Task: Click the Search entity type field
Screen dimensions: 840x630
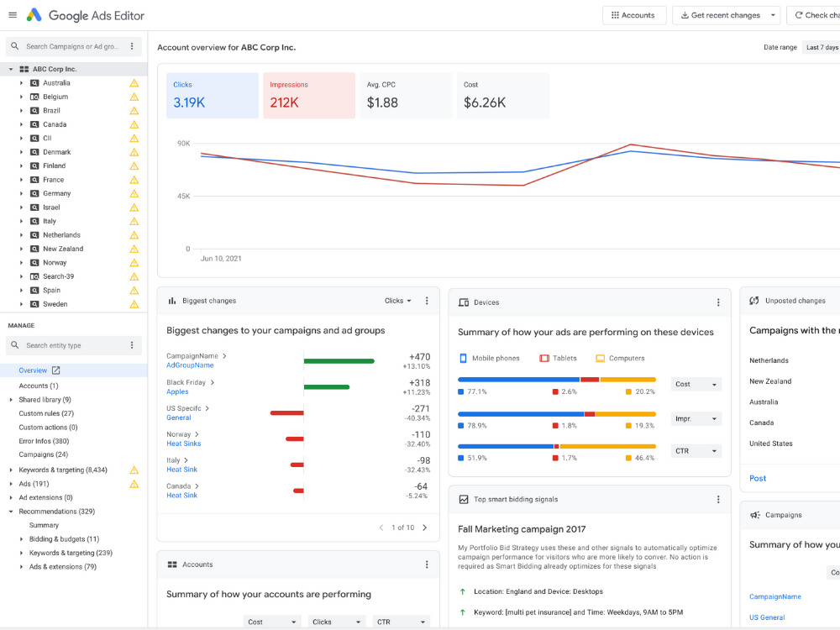Action: click(73, 345)
